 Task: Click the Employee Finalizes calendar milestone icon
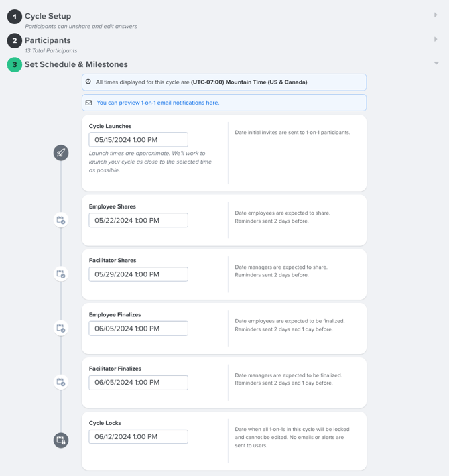tap(61, 328)
